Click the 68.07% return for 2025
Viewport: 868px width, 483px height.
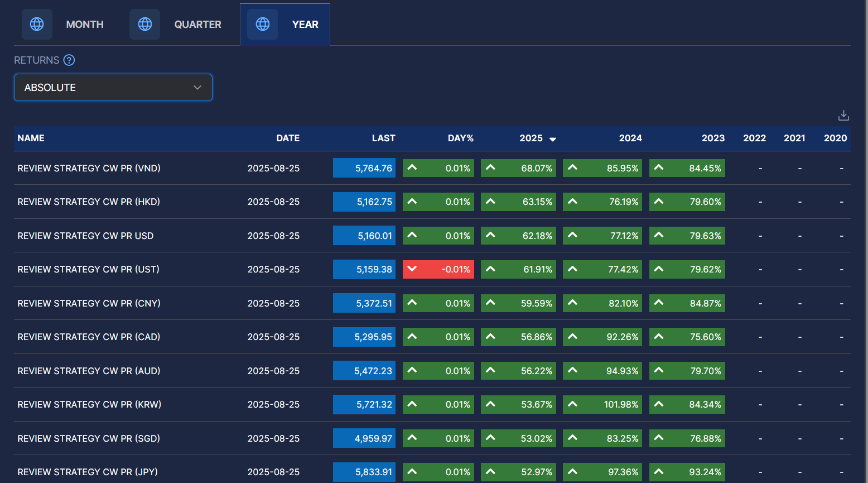pos(518,168)
